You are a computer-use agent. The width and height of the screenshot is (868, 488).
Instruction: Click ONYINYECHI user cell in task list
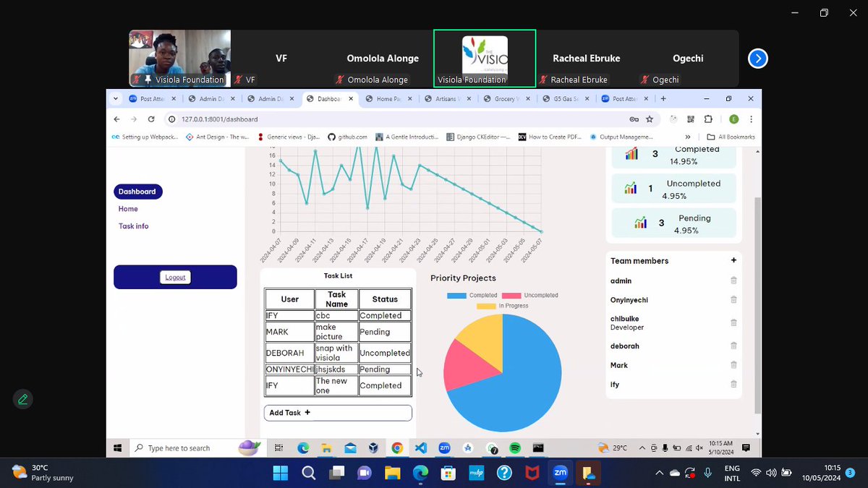click(x=289, y=369)
